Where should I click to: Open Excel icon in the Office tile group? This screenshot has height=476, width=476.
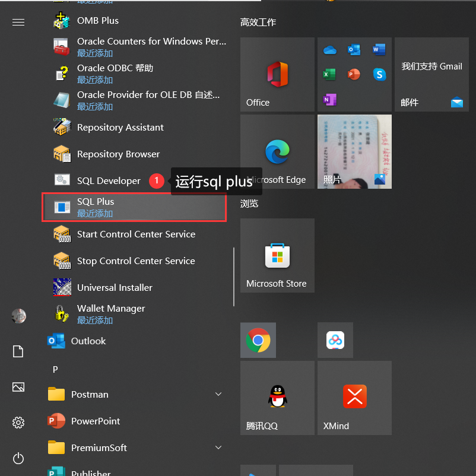click(x=329, y=74)
